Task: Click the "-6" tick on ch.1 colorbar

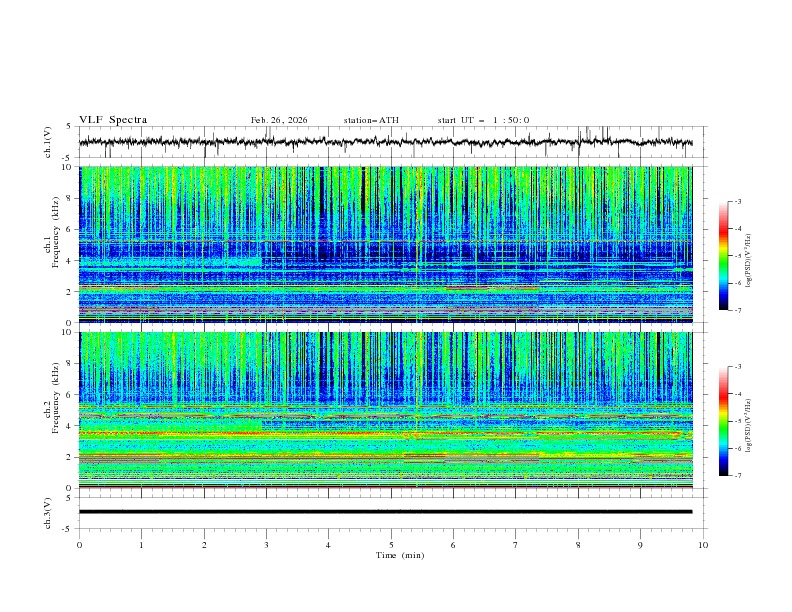Action: (x=738, y=283)
